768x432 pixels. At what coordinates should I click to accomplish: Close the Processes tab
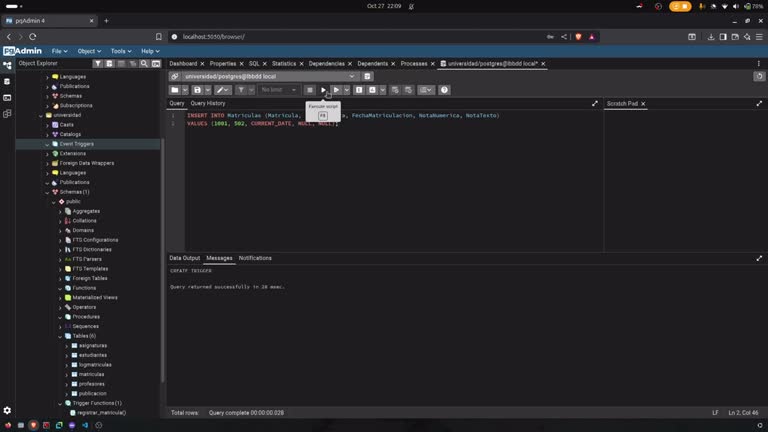pos(432,64)
